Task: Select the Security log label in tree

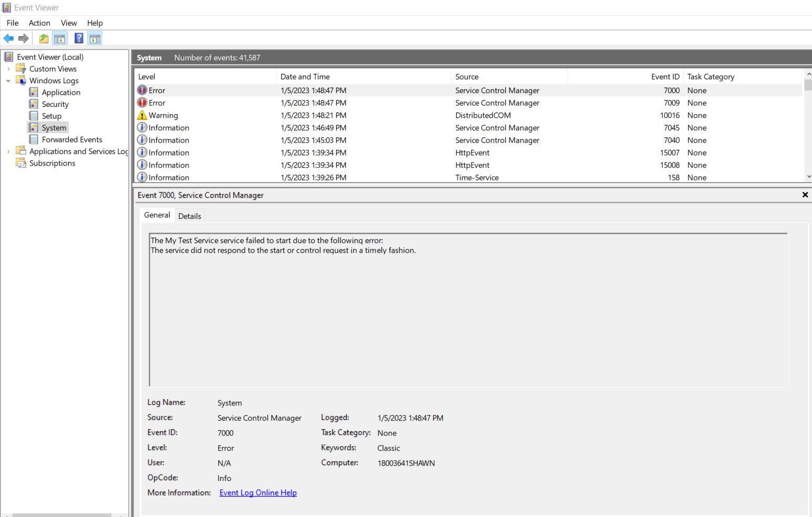Action: 55,104
